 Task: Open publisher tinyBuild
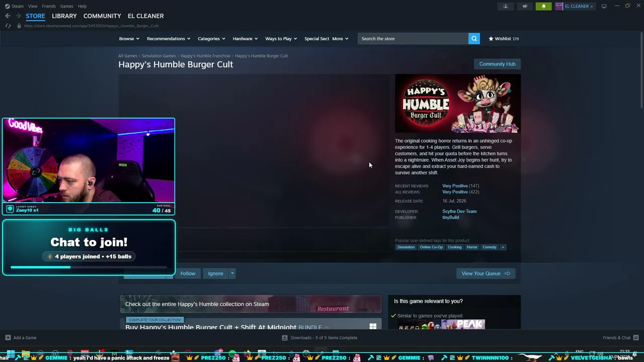click(451, 218)
